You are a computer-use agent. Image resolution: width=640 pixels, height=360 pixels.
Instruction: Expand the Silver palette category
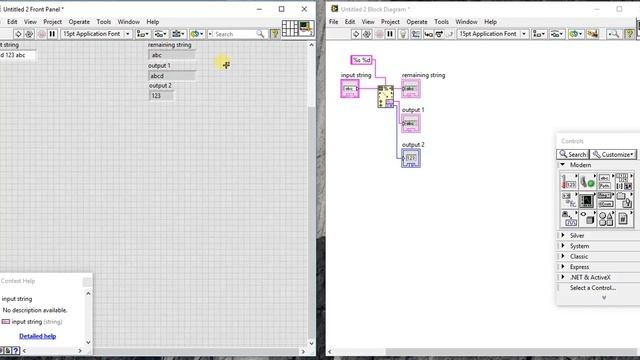pyautogui.click(x=563, y=236)
